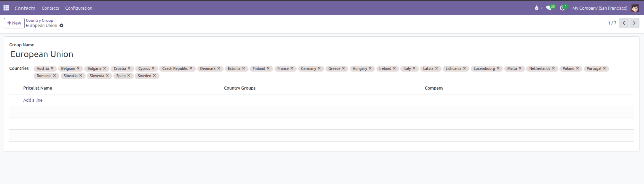Go to the previous record arrow
This screenshot has height=184, width=644.
[624, 23]
